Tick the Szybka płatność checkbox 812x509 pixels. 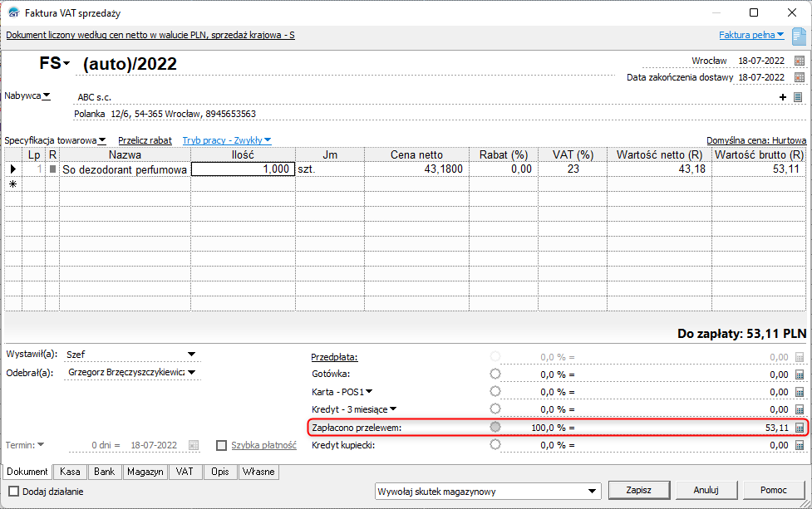pyautogui.click(x=222, y=445)
